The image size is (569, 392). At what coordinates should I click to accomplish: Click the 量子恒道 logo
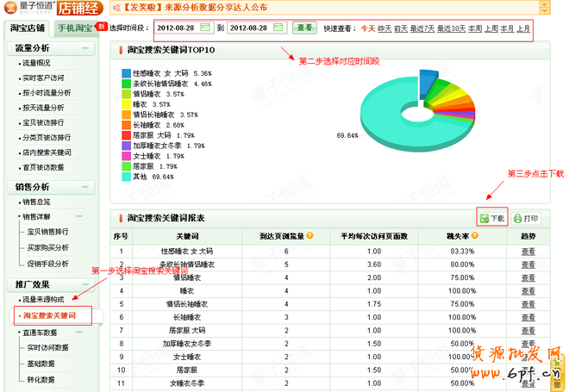click(x=30, y=8)
